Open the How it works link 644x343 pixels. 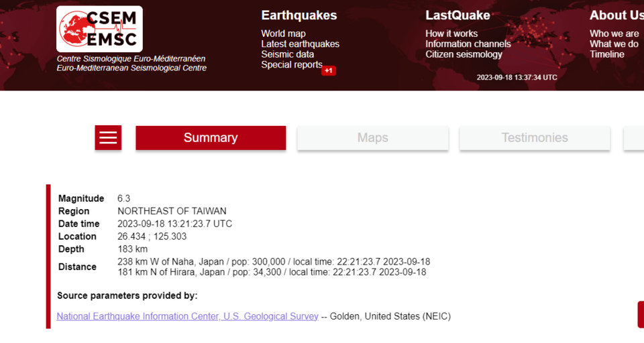pos(451,33)
